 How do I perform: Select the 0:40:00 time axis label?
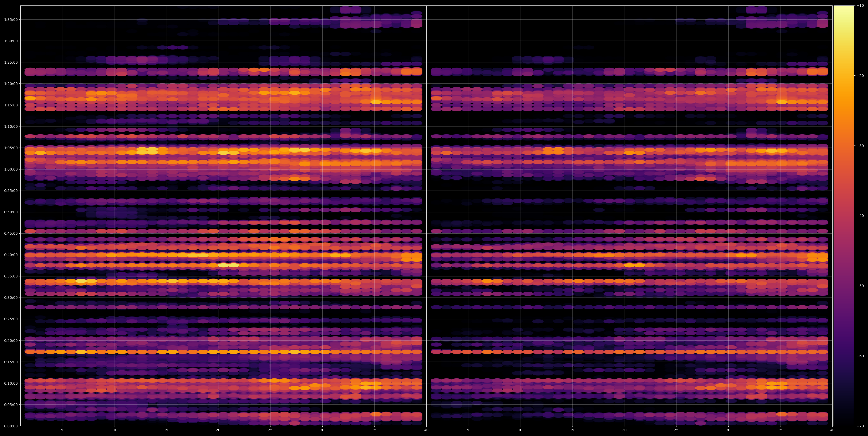point(11,255)
